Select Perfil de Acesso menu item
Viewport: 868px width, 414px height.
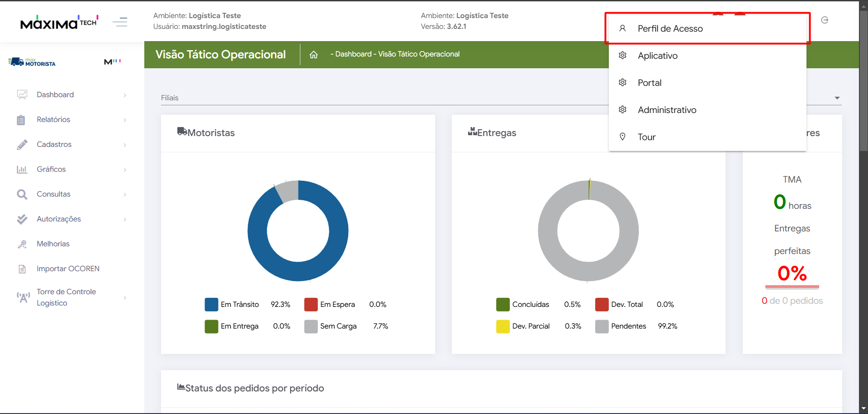pyautogui.click(x=670, y=28)
